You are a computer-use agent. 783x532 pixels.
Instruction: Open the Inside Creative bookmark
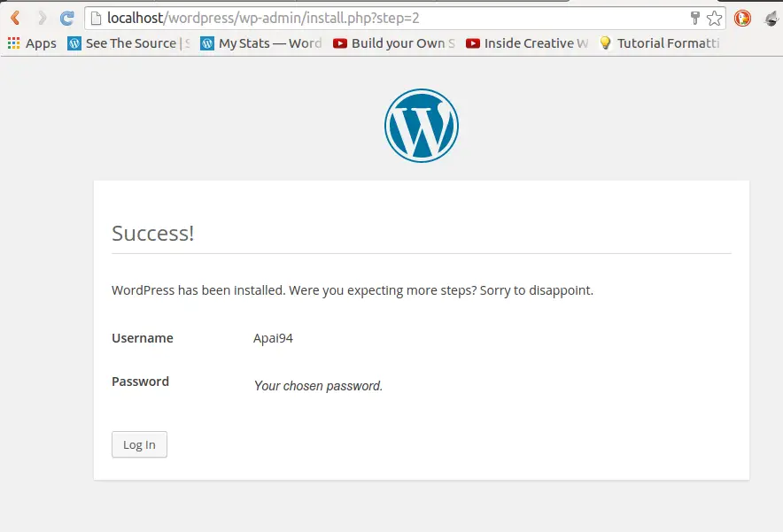pos(527,43)
